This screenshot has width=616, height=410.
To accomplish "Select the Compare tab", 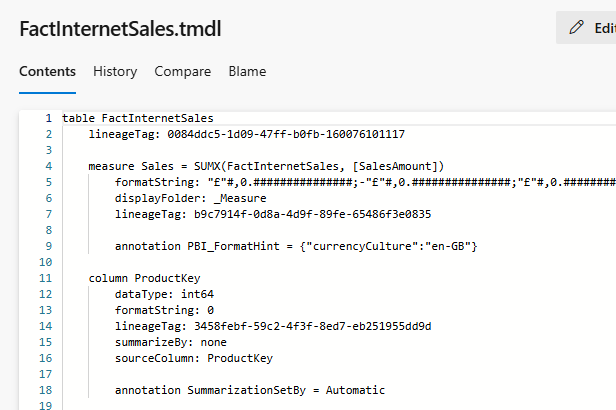I will point(182,71).
